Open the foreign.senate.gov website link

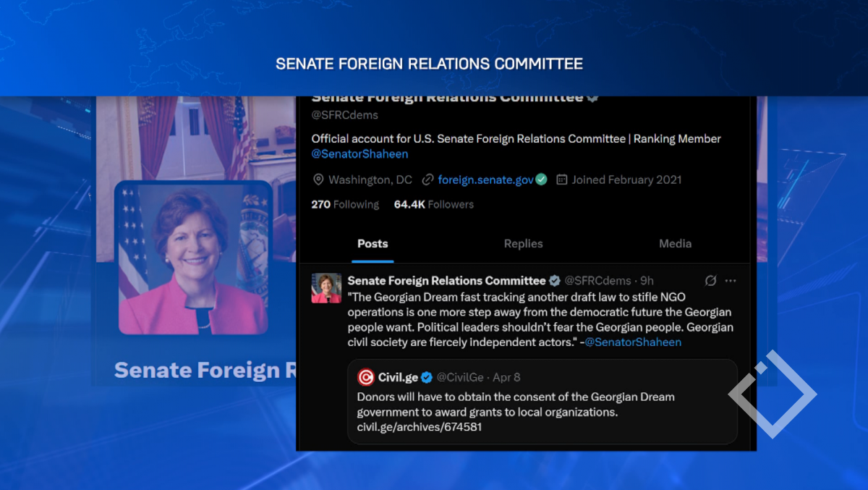pyautogui.click(x=485, y=179)
